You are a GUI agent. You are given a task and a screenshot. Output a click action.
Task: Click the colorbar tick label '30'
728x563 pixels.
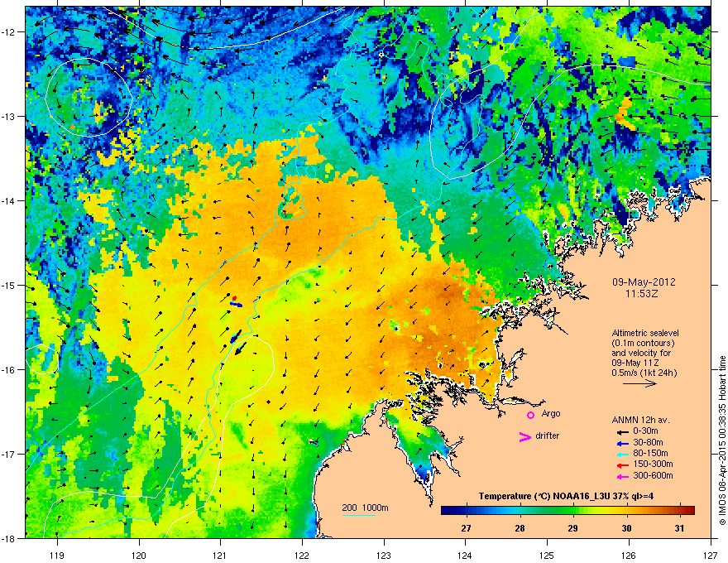point(626,528)
